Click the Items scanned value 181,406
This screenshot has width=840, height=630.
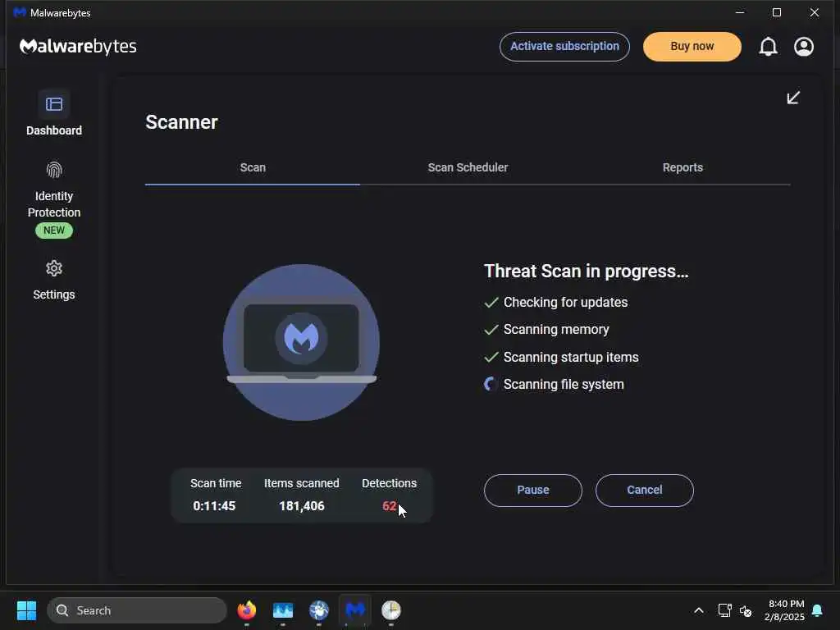coord(302,505)
